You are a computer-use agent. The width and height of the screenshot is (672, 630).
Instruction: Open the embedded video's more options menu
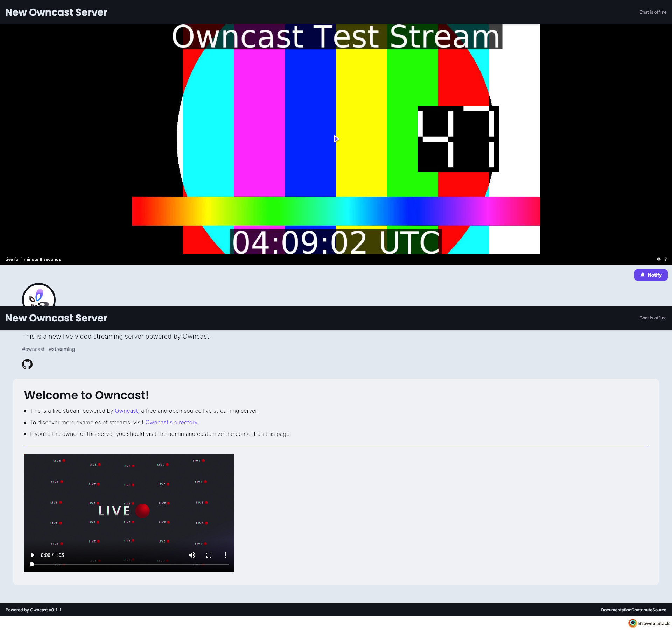tap(226, 555)
